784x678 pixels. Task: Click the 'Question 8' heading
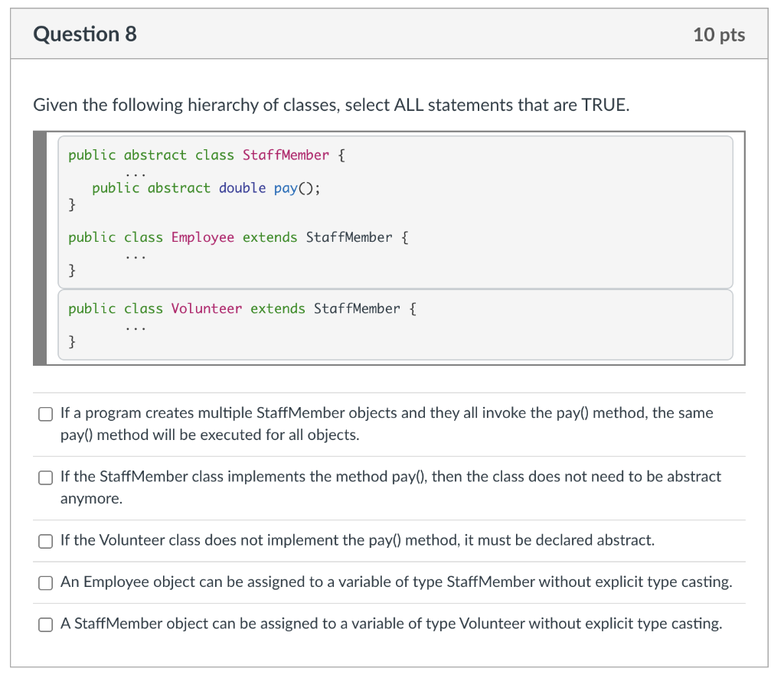(x=86, y=34)
